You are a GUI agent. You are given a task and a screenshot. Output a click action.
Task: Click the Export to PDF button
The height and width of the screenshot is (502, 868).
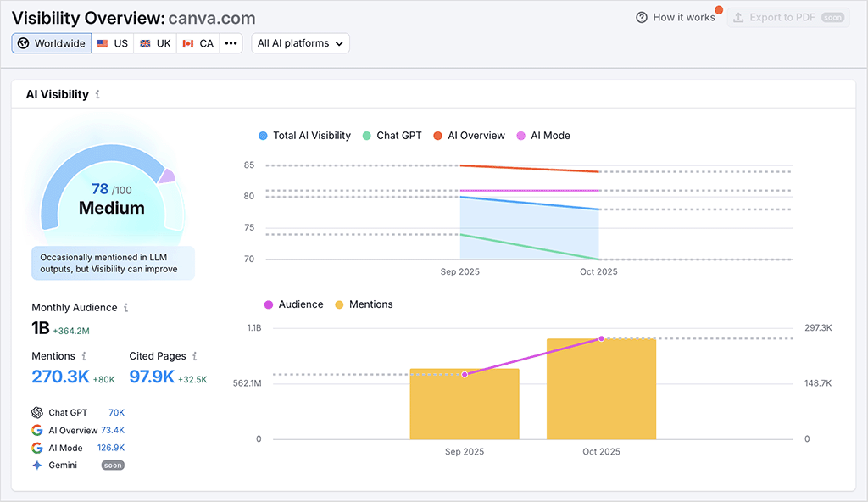(787, 17)
